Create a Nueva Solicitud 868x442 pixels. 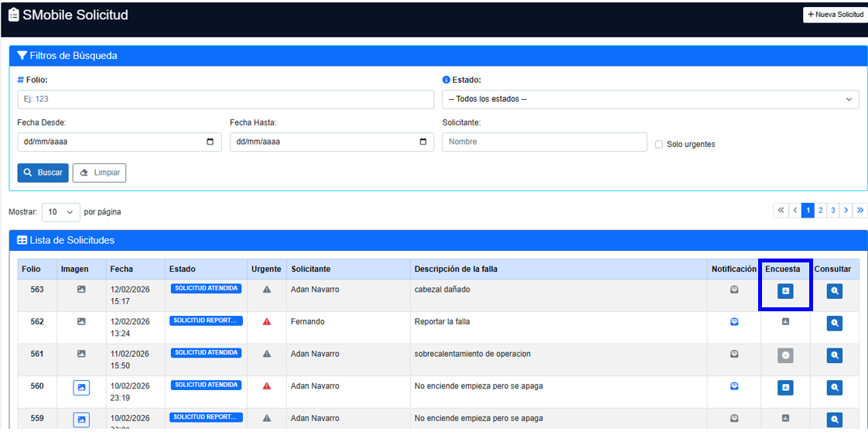pyautogui.click(x=836, y=15)
